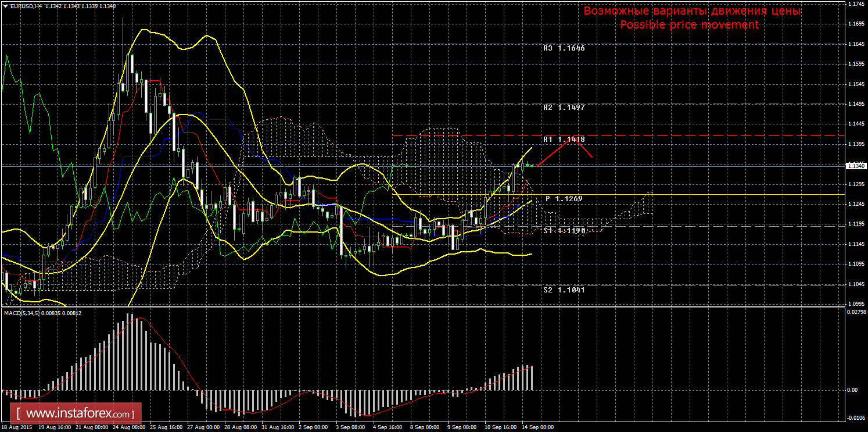Click the '24 Aug 08:00' time axis label
This screenshot has width=868, height=432.
click(128, 427)
